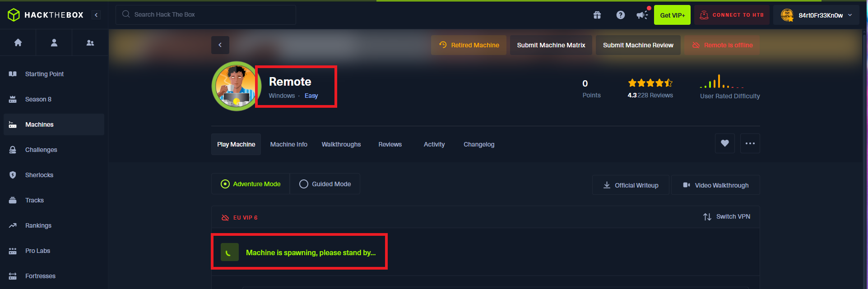Open Season 8 in the sidebar
868x289 pixels.
54,99
